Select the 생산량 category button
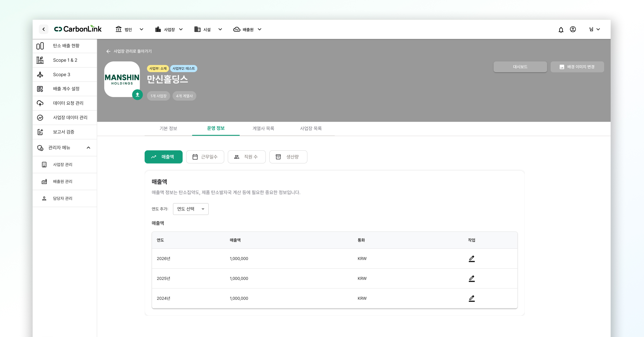Image resolution: width=644 pixels, height=337 pixels. (x=288, y=157)
